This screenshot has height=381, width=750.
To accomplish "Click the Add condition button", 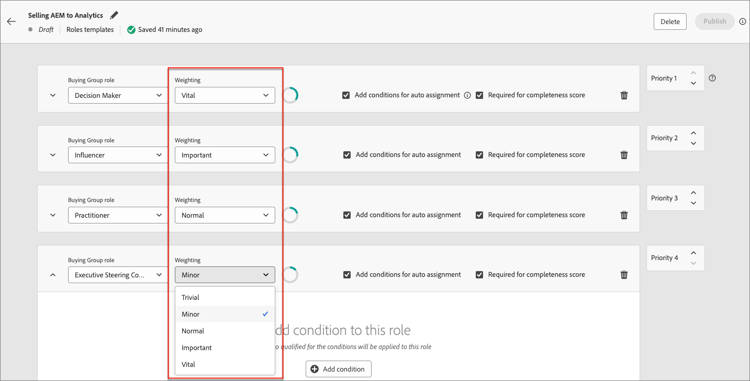I will click(x=338, y=369).
